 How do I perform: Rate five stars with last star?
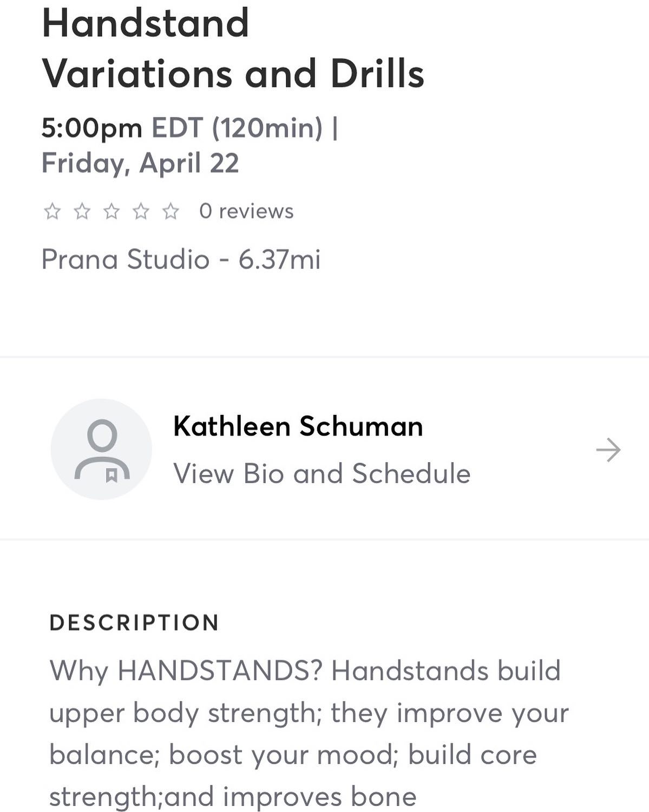pyautogui.click(x=171, y=211)
